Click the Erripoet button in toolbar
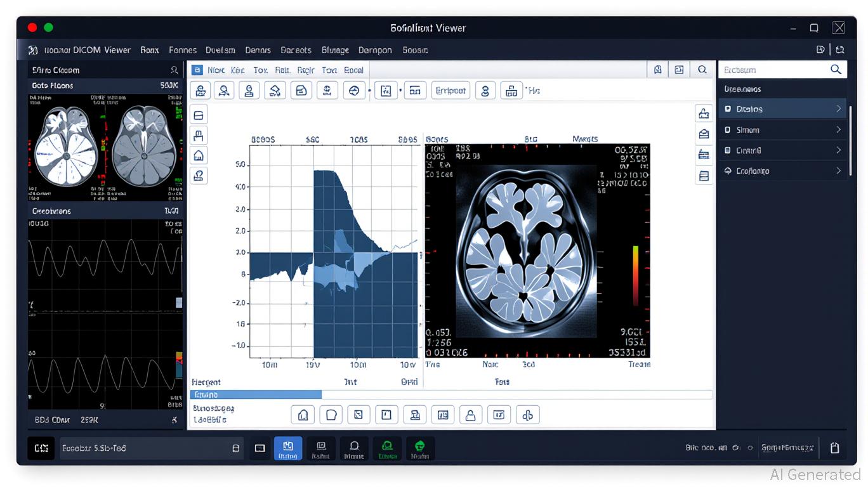Image resolution: width=868 pixels, height=487 pixels. coord(450,91)
